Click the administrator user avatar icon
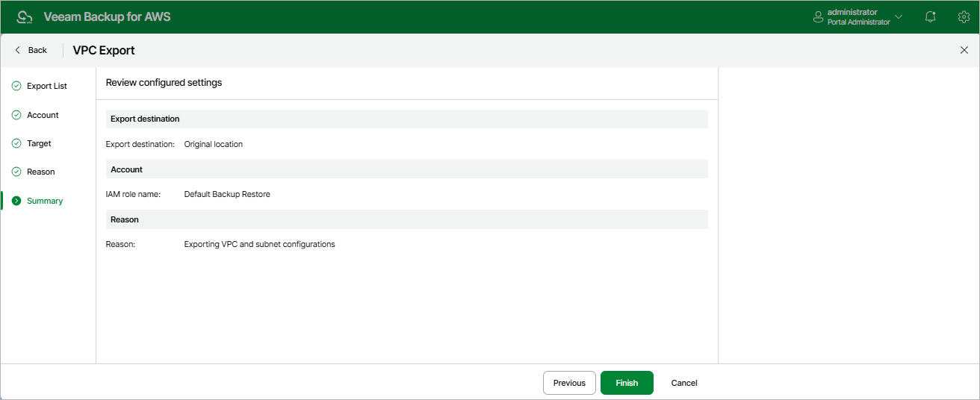980x400 pixels. (818, 17)
